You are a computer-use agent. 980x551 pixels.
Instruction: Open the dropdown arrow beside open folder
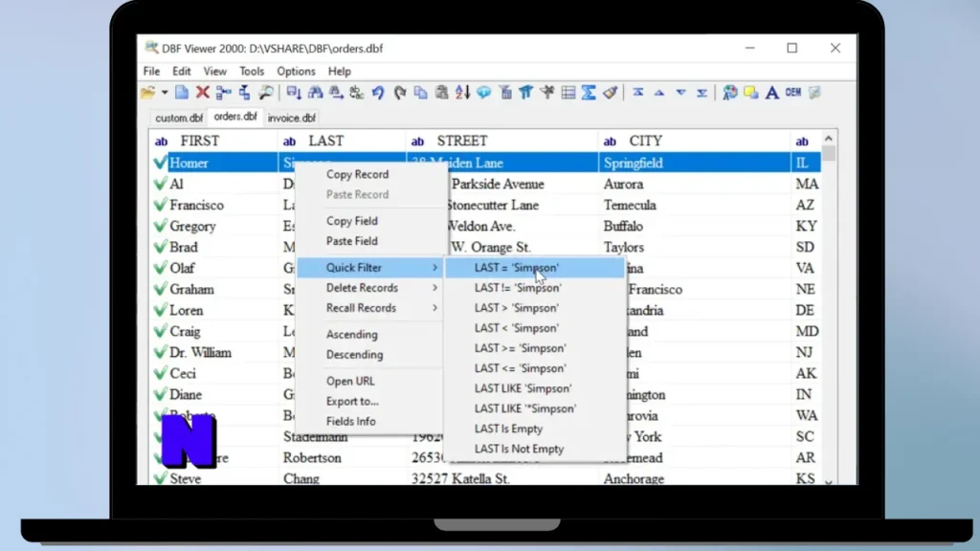pyautogui.click(x=165, y=93)
